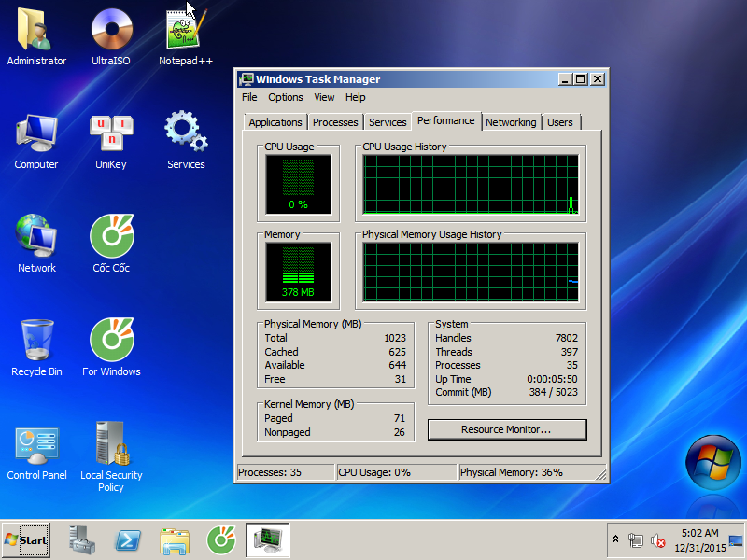Click the Cached value 625
This screenshot has height=560, width=747.
pyautogui.click(x=398, y=352)
